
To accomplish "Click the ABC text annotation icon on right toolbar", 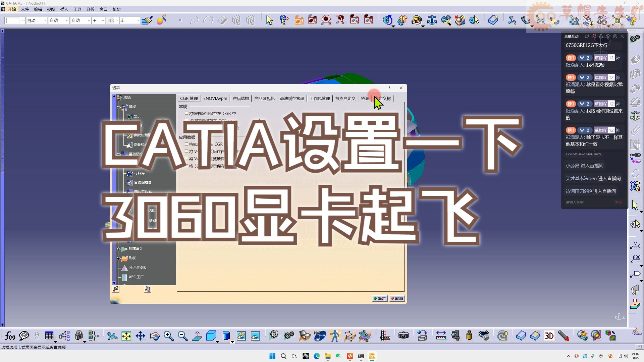I will click(x=636, y=259).
